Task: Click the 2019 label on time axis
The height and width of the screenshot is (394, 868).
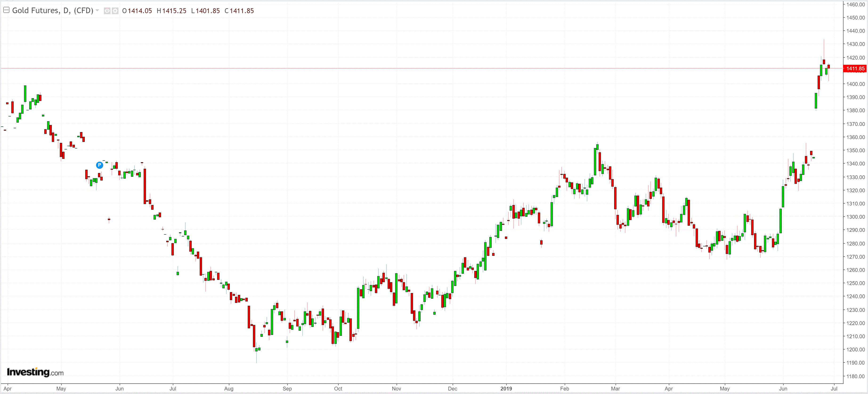Action: 506,389
